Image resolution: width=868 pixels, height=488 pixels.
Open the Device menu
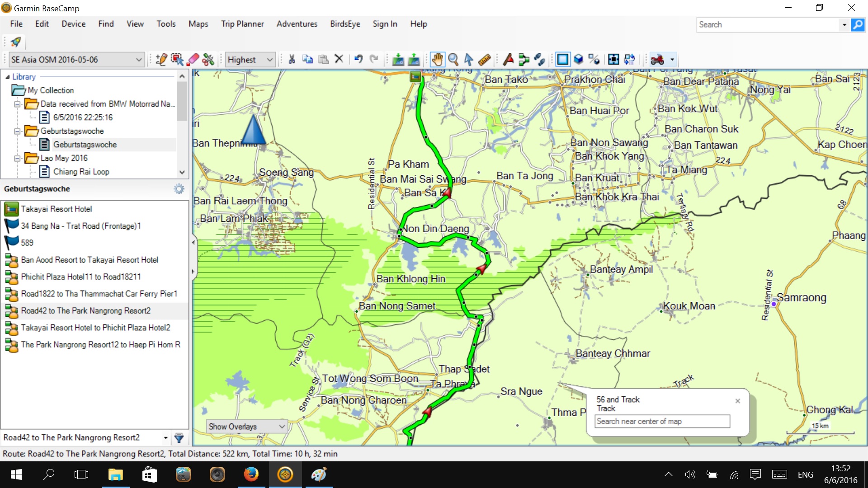(x=74, y=24)
